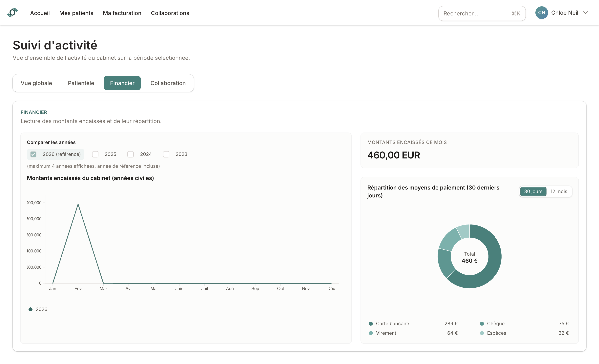Image resolution: width=599 pixels, height=364 pixels.
Task: Open Mes patients page
Action: click(76, 13)
